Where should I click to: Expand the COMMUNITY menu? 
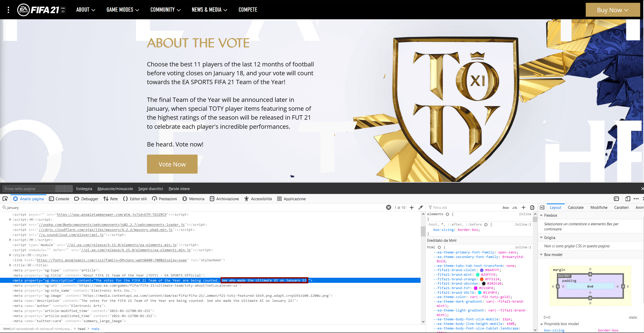point(165,10)
